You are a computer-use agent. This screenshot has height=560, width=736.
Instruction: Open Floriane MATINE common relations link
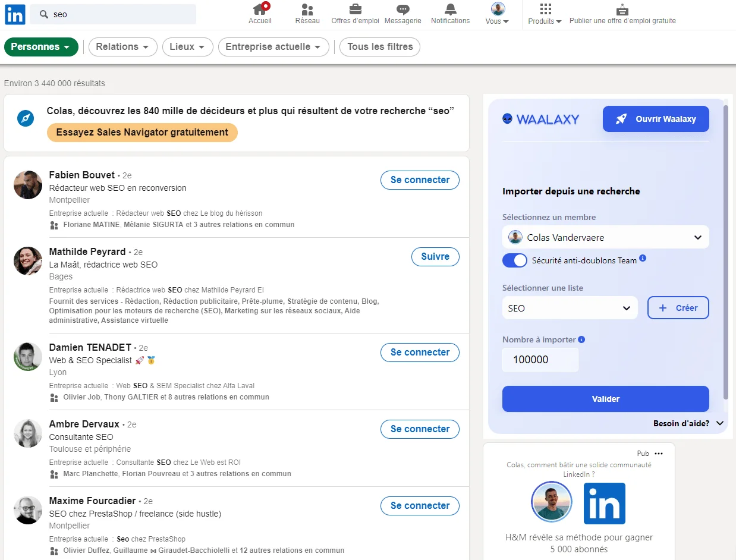pyautogui.click(x=93, y=225)
